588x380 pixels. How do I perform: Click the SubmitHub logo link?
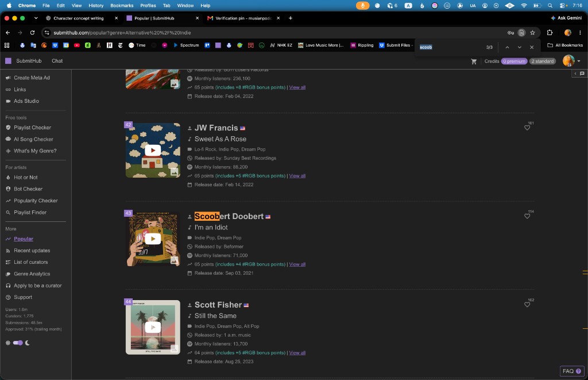(x=23, y=61)
